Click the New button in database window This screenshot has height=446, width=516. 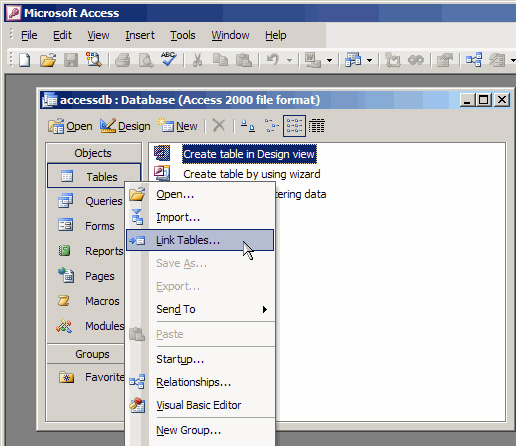point(178,126)
